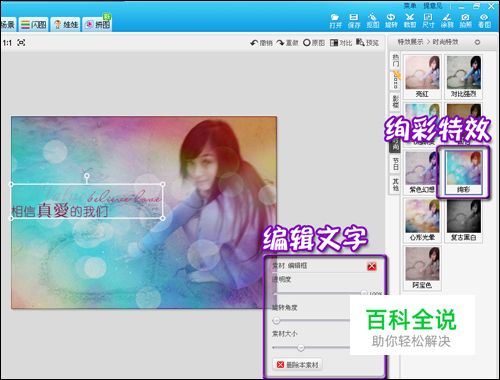Open the 拍照 camera tool
The image size is (500, 380).
[466, 21]
